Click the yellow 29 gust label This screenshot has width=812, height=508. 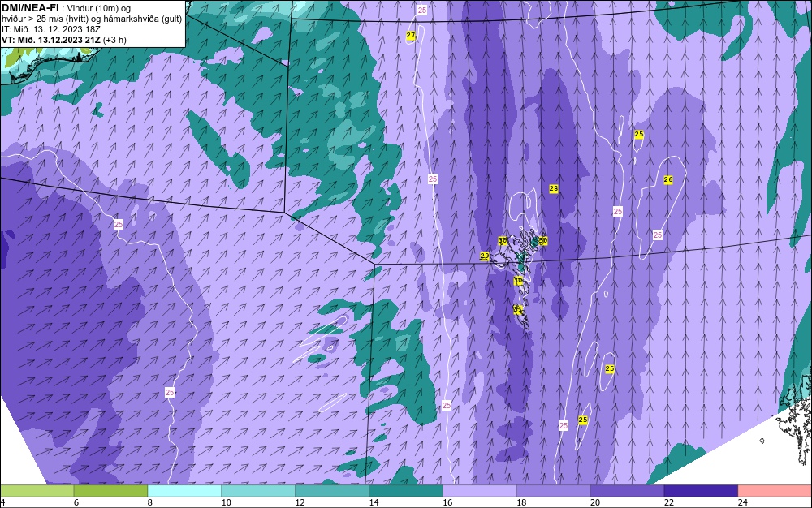[485, 256]
